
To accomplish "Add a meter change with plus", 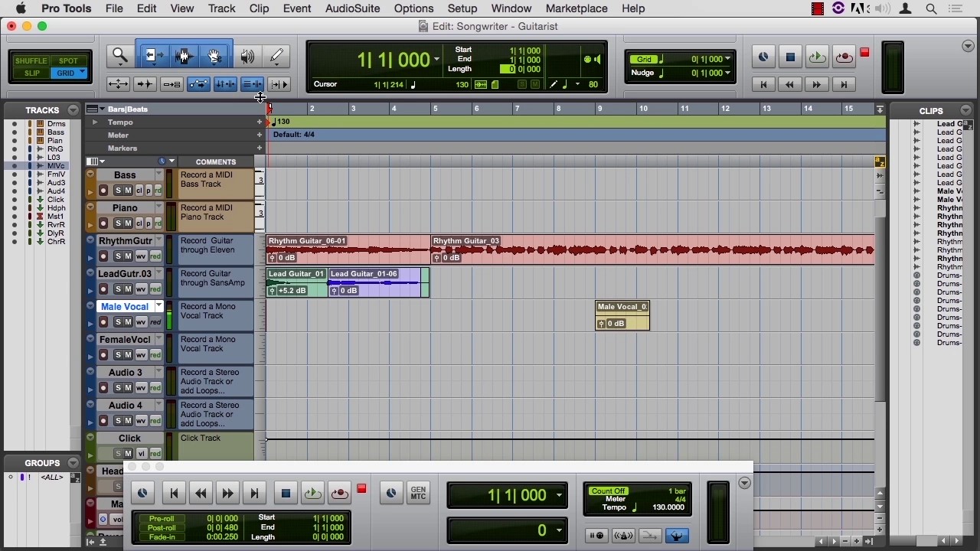I will [x=260, y=135].
